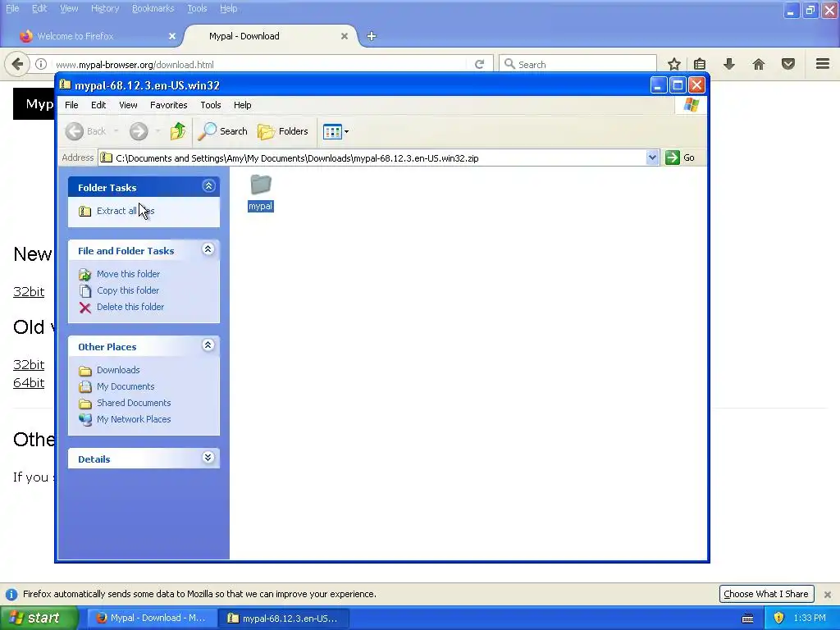Open the Explorer Help menu

click(x=242, y=105)
